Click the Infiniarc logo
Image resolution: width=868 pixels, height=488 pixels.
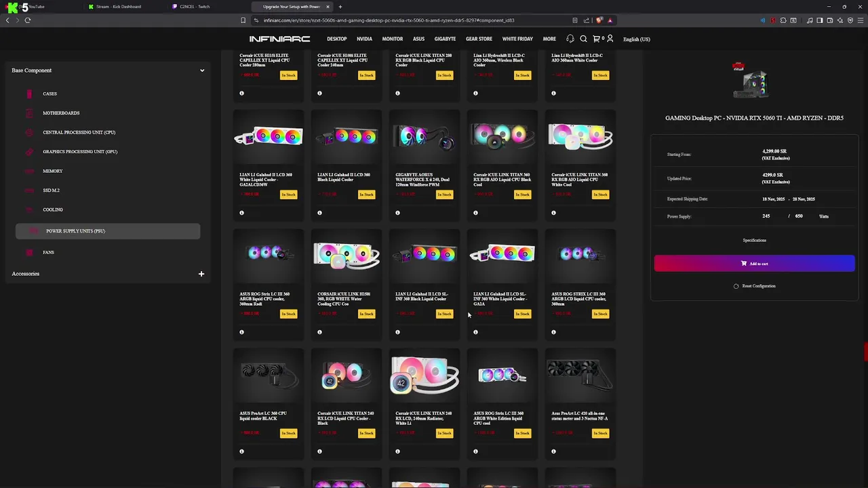point(279,39)
